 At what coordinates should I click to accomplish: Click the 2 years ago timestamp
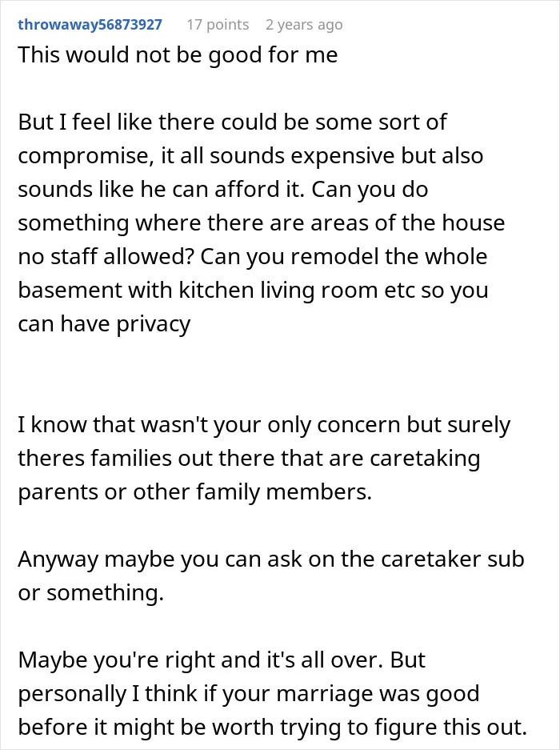(x=304, y=25)
